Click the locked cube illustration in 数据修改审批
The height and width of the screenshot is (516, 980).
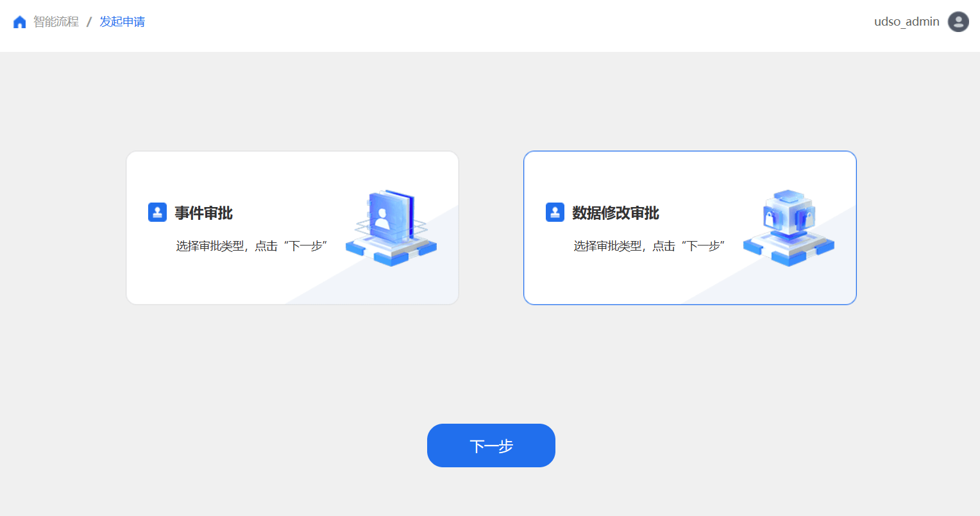tap(789, 228)
